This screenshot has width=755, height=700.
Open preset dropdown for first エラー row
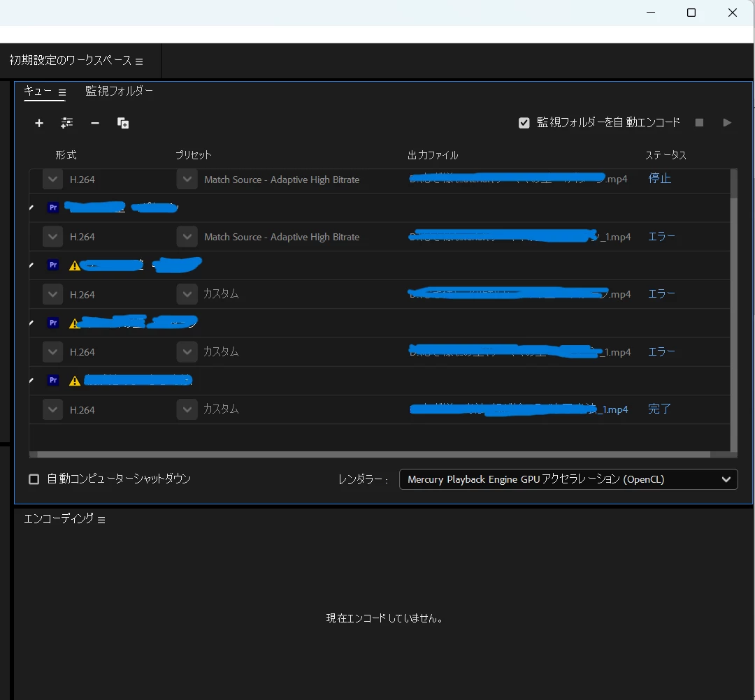[187, 237]
